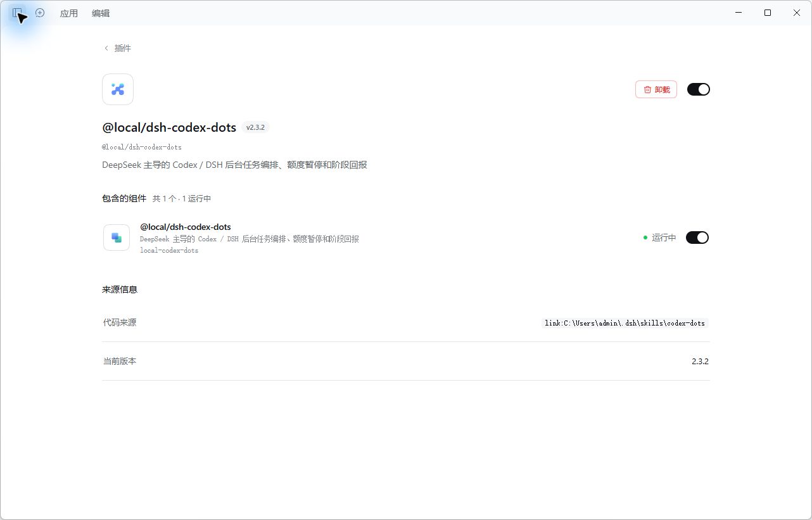Select the code source link path text
This screenshot has width=812, height=520.
click(x=625, y=323)
